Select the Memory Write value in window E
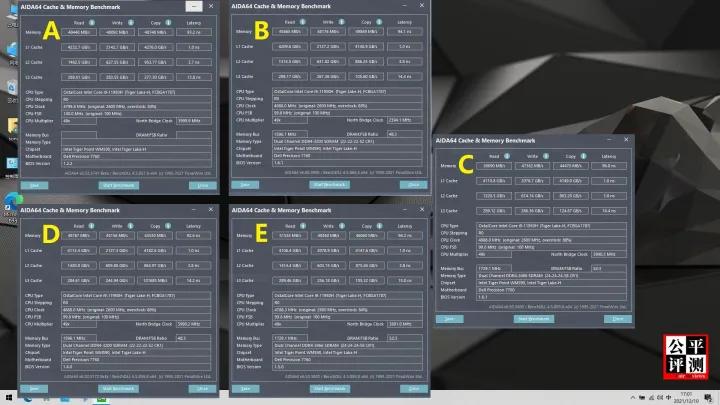The image size is (720, 405). 328,236
